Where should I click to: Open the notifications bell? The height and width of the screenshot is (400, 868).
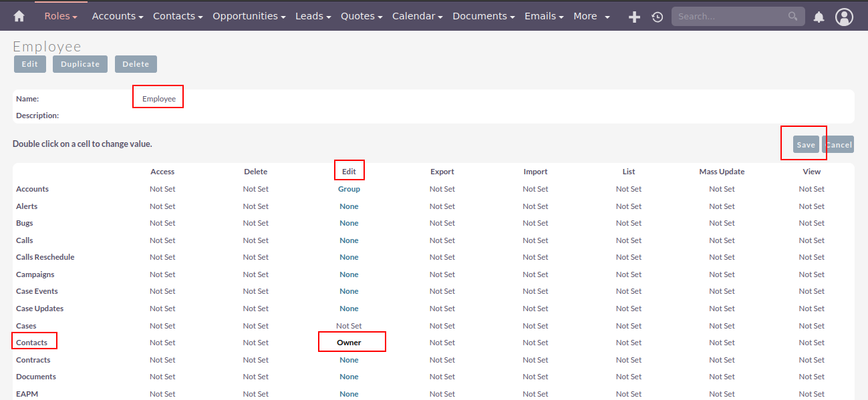[x=819, y=17]
